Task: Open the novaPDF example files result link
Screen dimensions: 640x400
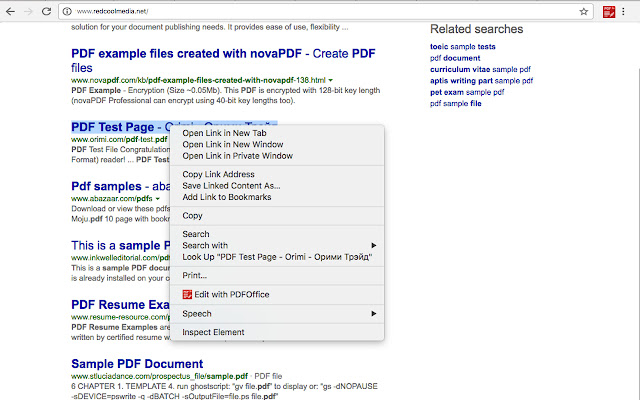Action: 223,60
